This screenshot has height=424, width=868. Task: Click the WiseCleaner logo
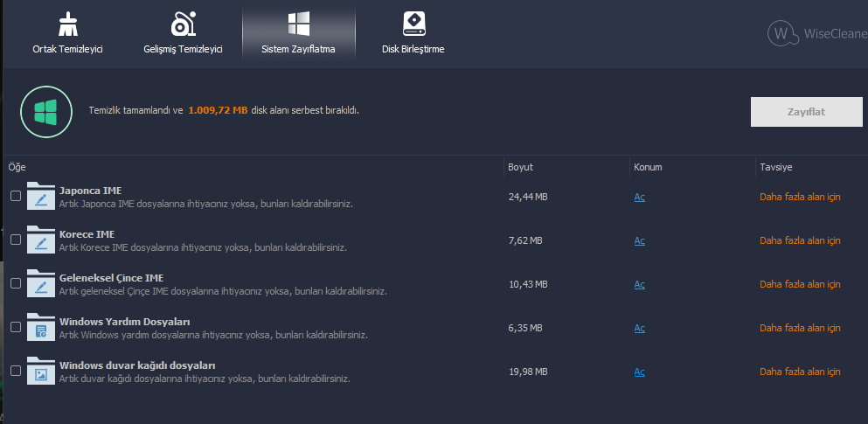[x=817, y=33]
